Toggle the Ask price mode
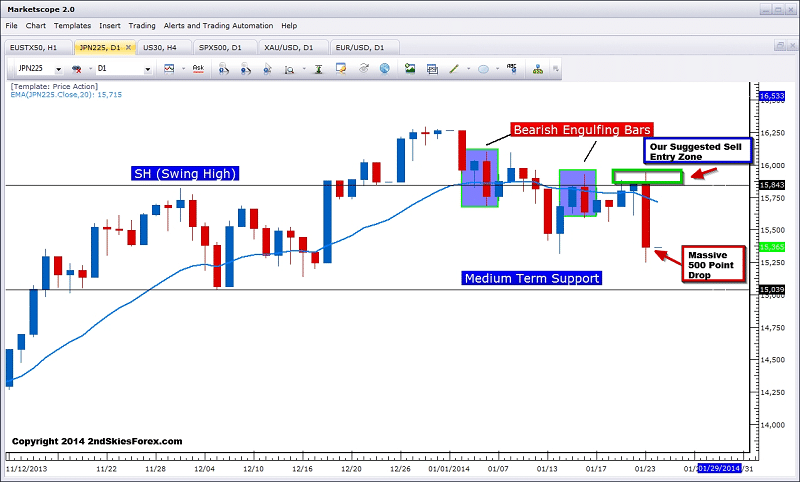The width and height of the screenshot is (800, 482). click(198, 68)
